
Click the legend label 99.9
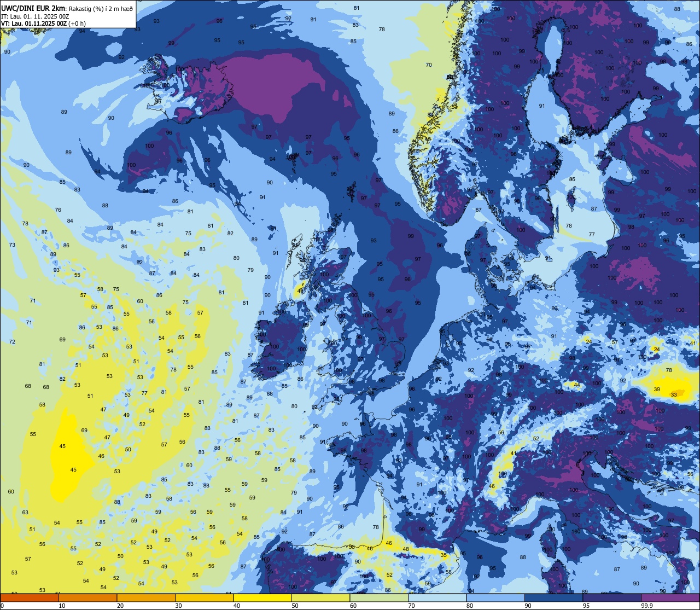pyautogui.click(x=646, y=606)
